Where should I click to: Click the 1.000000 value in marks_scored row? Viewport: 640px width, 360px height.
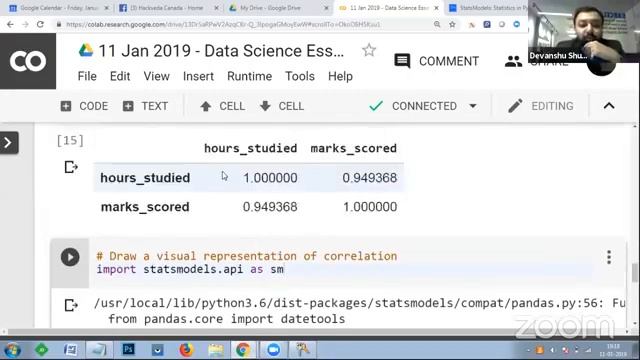tap(370, 207)
